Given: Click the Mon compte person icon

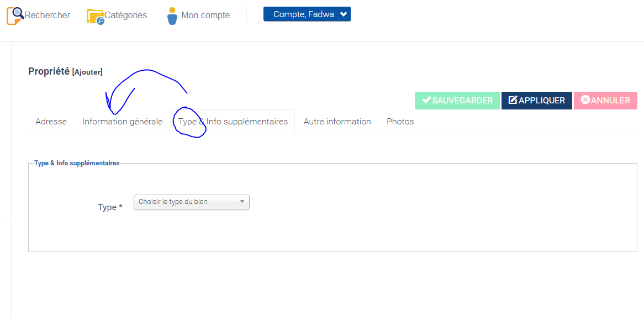Looking at the screenshot, I should (172, 16).
